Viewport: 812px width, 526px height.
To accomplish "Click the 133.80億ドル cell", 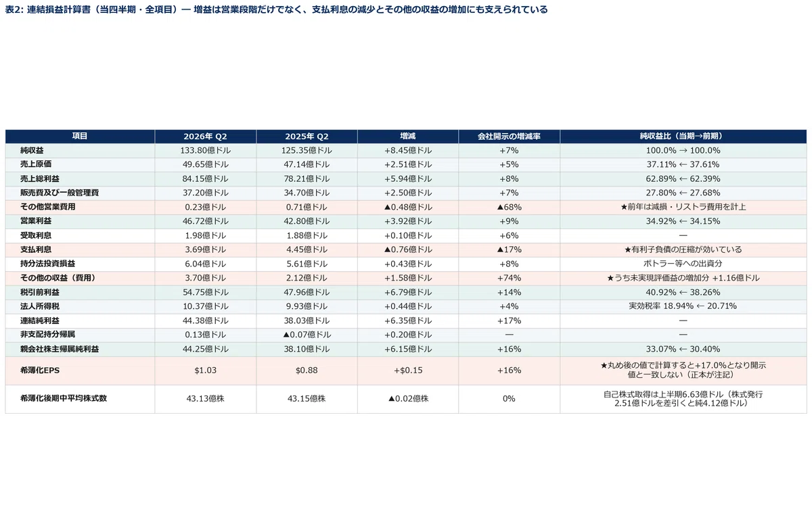I will (x=205, y=150).
